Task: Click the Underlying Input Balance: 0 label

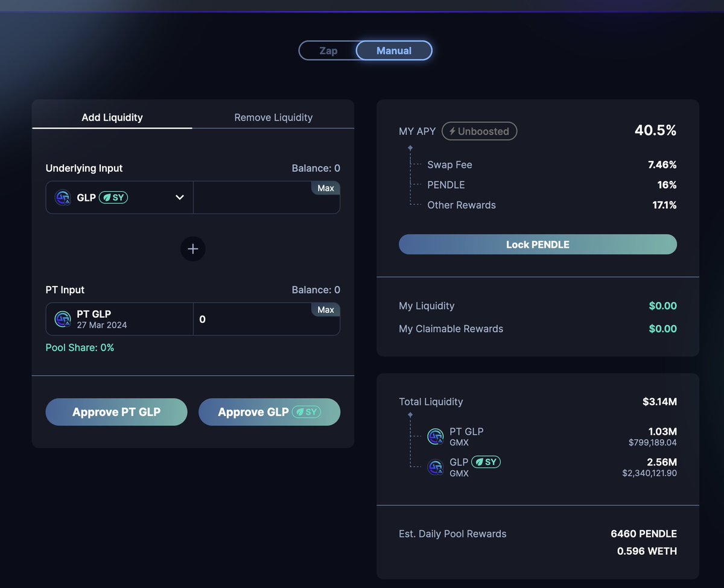Action: [x=316, y=168]
